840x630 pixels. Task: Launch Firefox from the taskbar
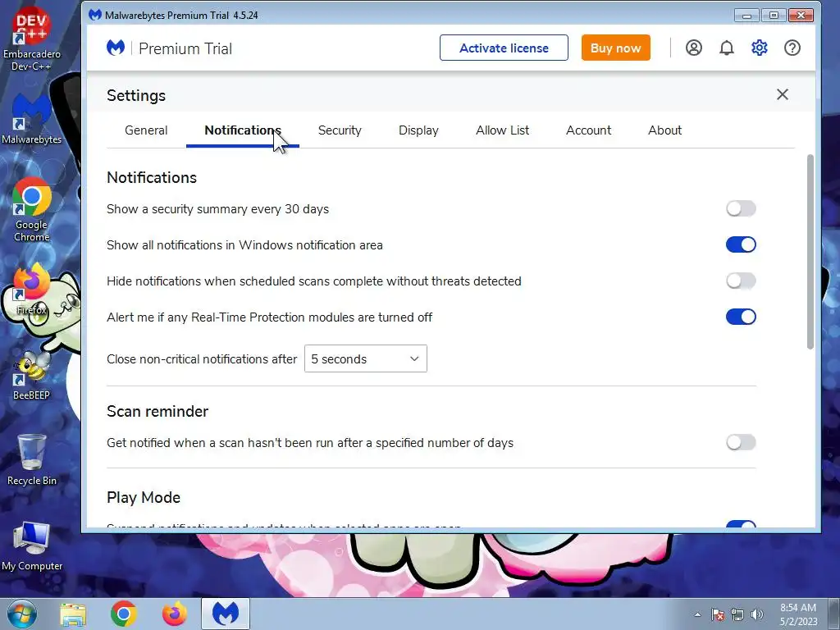(175, 614)
